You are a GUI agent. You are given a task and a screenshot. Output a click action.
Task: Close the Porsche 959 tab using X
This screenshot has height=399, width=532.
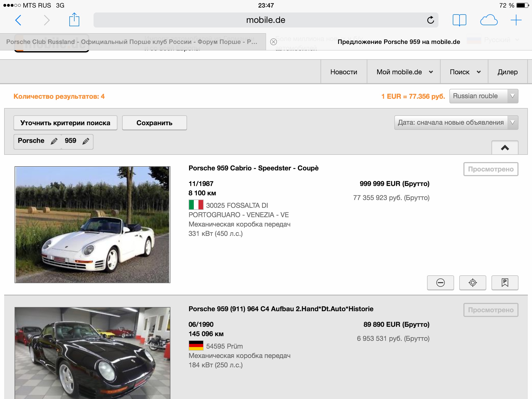click(273, 42)
